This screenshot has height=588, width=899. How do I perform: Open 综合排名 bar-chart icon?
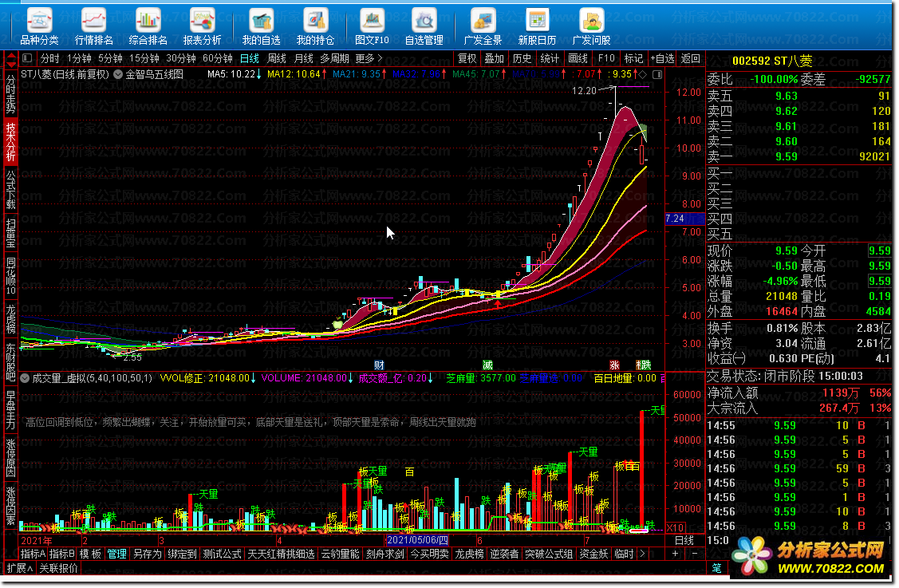(148, 26)
